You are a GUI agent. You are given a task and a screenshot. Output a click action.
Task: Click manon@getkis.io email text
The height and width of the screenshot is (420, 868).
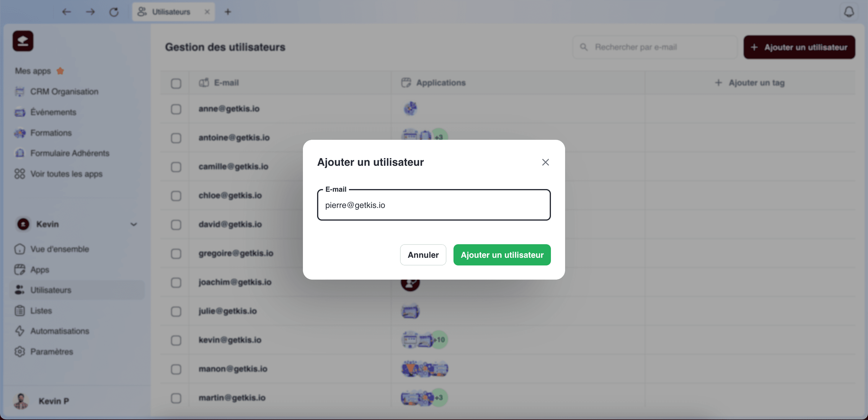click(x=233, y=369)
